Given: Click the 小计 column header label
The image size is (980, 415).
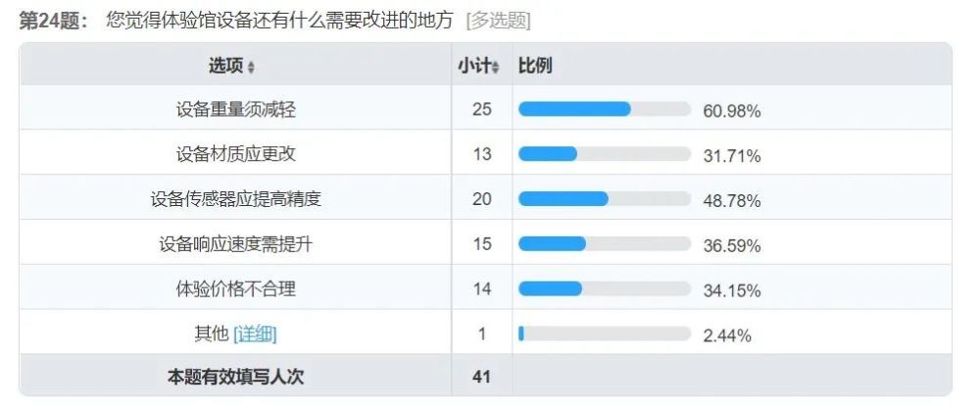Looking at the screenshot, I should pyautogui.click(x=473, y=66).
